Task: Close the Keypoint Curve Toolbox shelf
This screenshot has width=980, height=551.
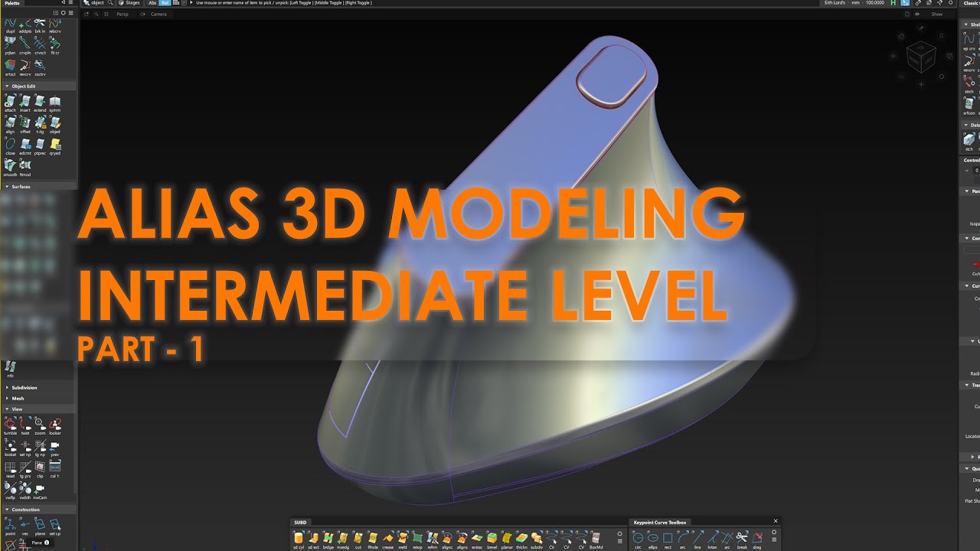Action: 776,522
